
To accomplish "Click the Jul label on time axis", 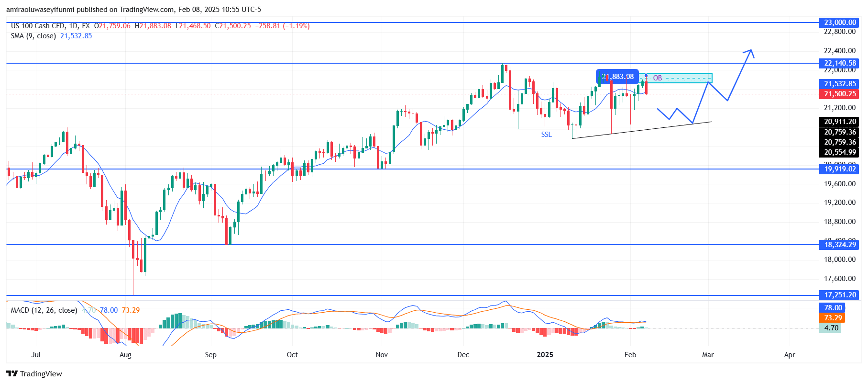I will pos(36,355).
